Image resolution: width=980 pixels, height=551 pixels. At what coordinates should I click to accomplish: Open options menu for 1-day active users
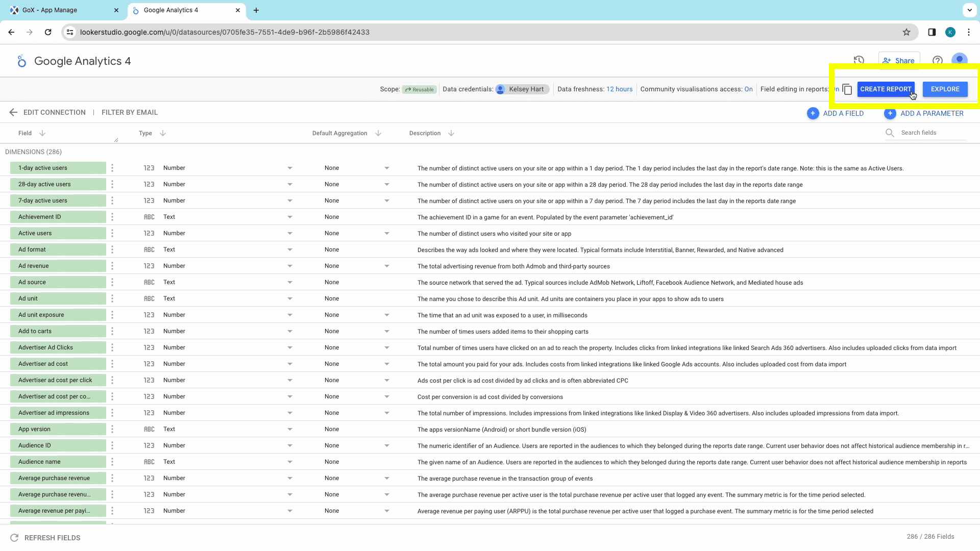click(112, 168)
